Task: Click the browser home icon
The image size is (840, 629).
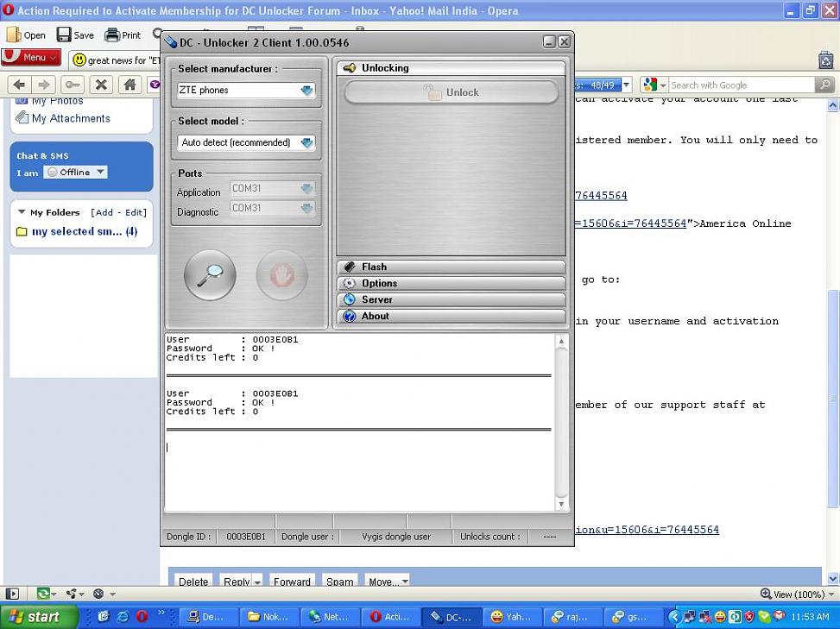Action: point(129,85)
